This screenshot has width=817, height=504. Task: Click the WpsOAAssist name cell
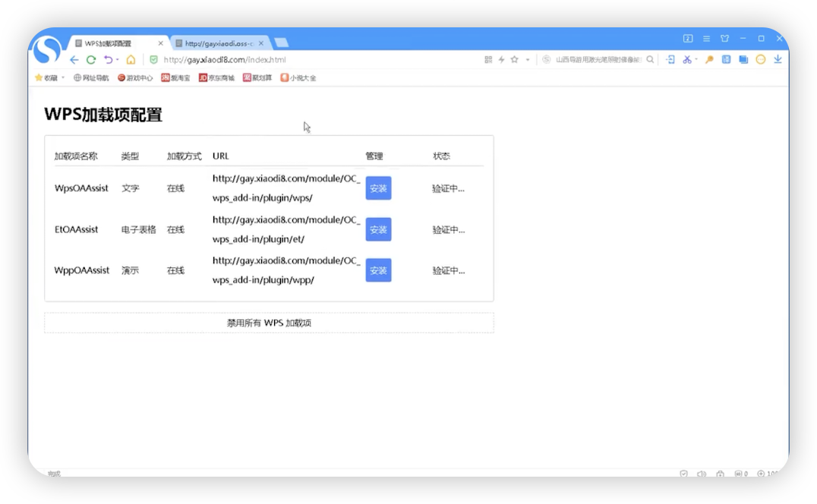[x=81, y=188]
